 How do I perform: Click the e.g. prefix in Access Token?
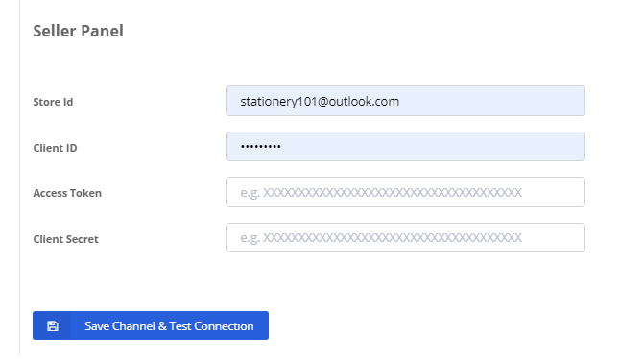coord(250,193)
